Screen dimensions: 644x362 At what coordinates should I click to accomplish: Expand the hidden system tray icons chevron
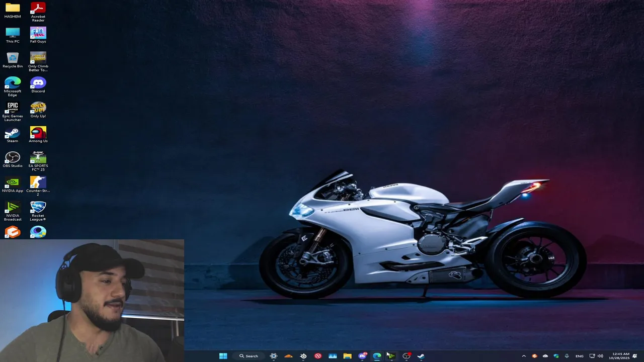point(524,356)
